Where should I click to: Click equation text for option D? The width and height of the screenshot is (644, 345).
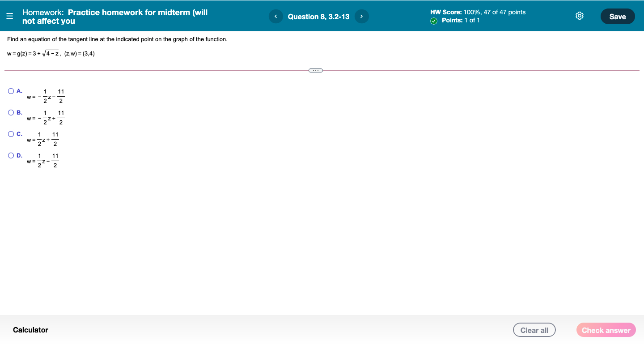42,161
